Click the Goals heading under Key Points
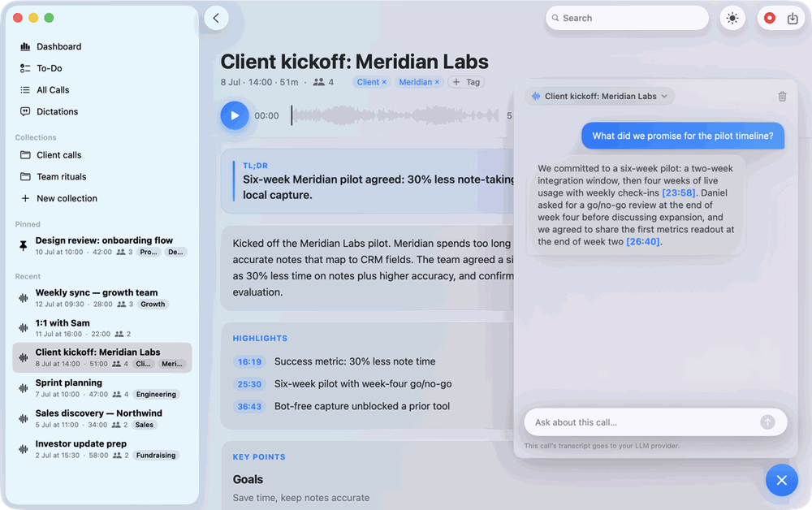This screenshot has width=812, height=510. pyautogui.click(x=248, y=479)
